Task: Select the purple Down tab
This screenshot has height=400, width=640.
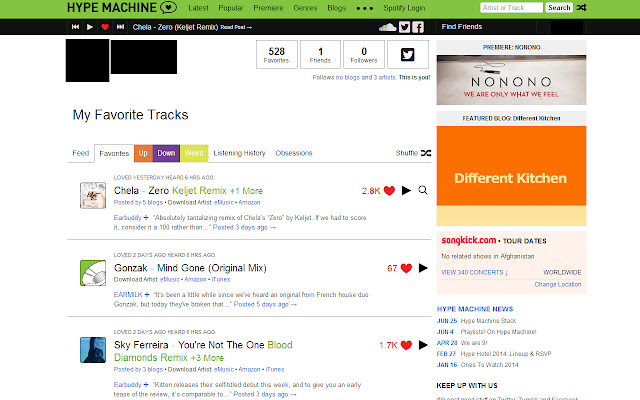Action: tap(166, 153)
